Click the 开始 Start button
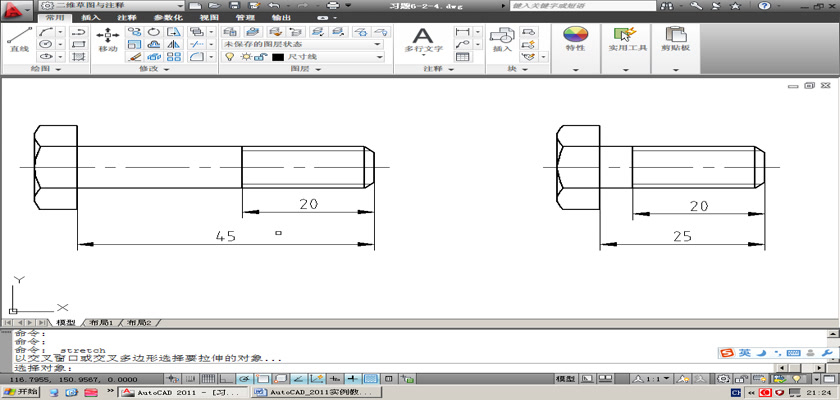Screen dimensions: 840x400 (x=21, y=392)
